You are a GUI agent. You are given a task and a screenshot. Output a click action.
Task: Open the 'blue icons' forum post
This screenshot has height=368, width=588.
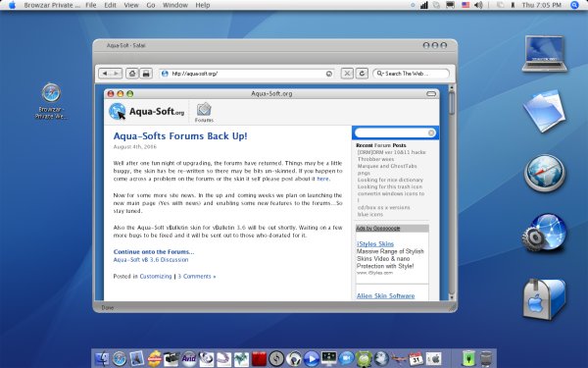click(370, 214)
